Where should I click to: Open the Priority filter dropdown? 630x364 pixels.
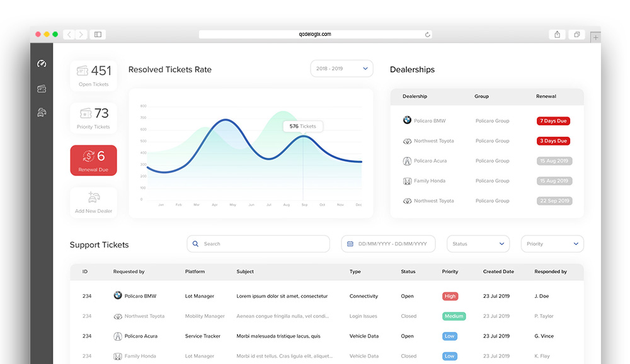tap(552, 244)
